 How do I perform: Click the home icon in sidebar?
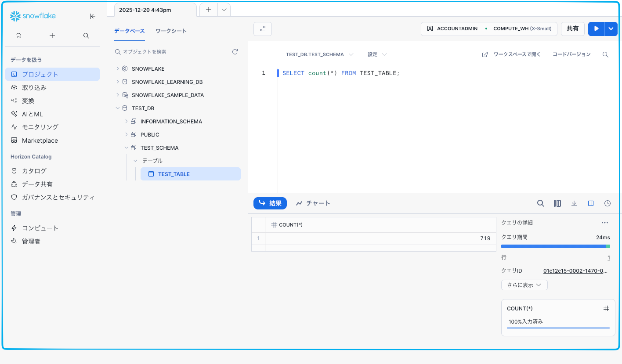coord(18,36)
